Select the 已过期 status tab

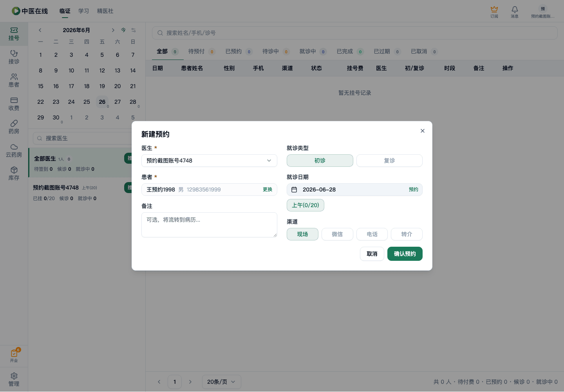[387, 51]
